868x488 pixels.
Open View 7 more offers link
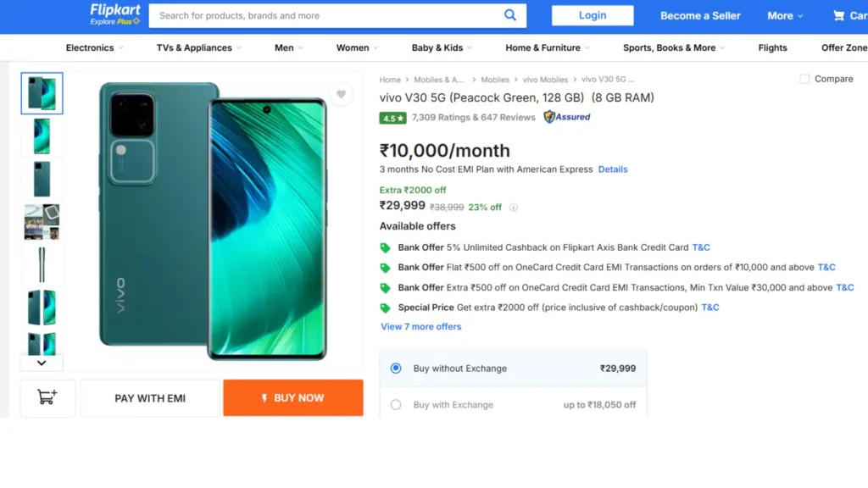pyautogui.click(x=421, y=326)
